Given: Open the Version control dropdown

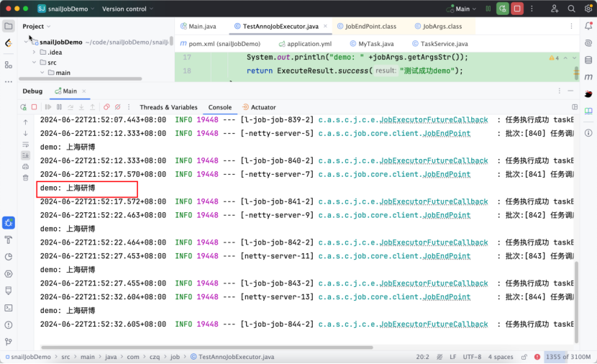Looking at the screenshot, I should (127, 9).
